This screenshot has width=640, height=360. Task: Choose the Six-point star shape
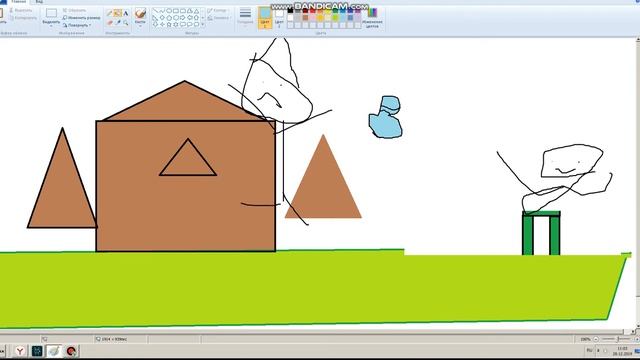click(176, 24)
